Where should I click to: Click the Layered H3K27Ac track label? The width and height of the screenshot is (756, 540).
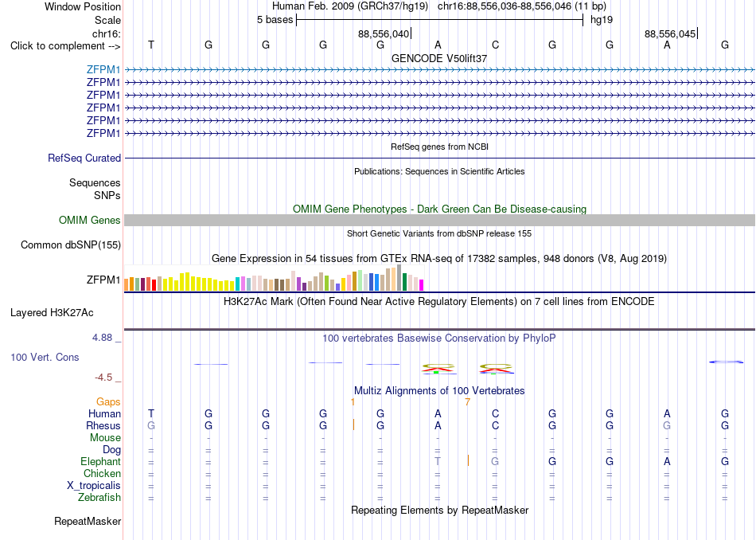tap(52, 313)
